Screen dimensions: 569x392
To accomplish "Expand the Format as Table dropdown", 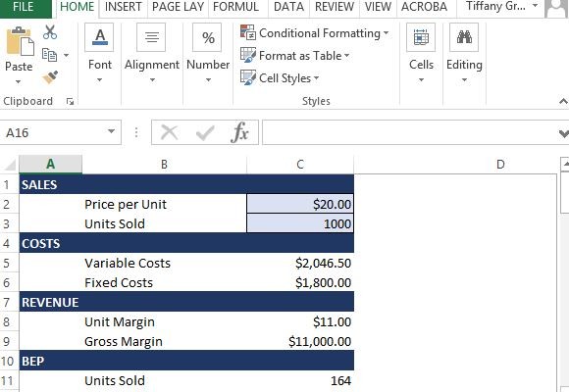I will [x=347, y=56].
